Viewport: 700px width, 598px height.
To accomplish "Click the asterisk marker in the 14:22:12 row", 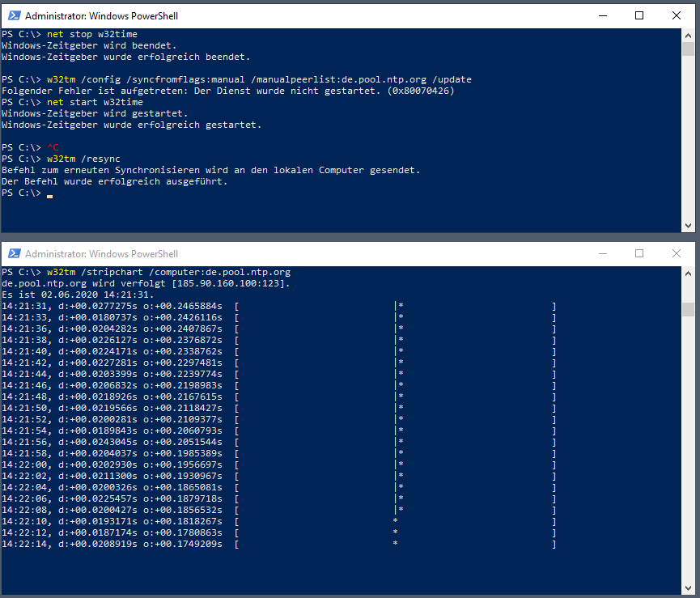I will (x=395, y=532).
